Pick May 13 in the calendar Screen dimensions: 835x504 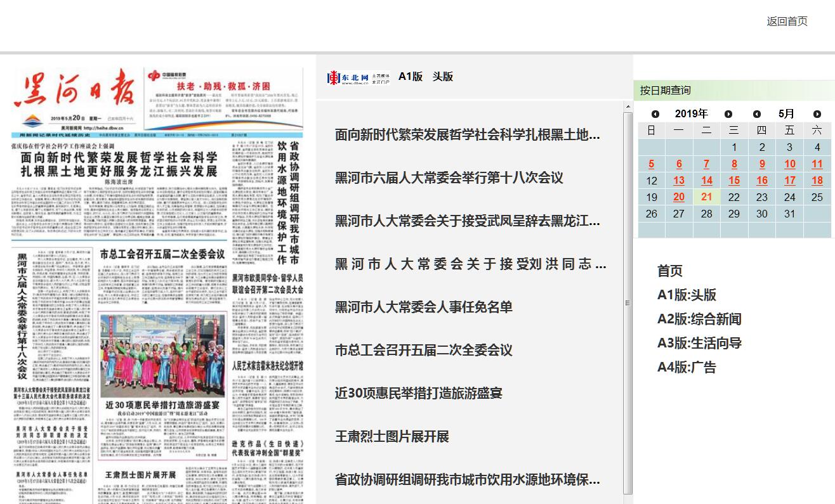click(x=679, y=181)
